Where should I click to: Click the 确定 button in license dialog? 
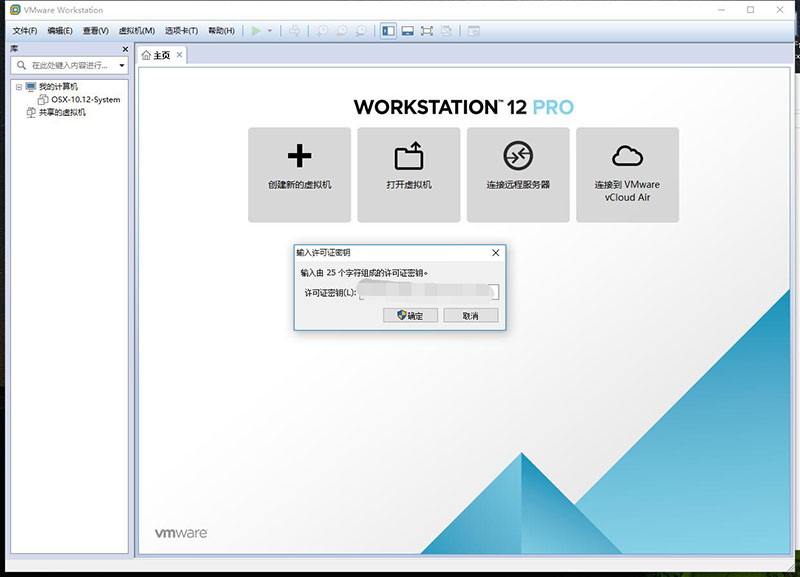[x=411, y=315]
